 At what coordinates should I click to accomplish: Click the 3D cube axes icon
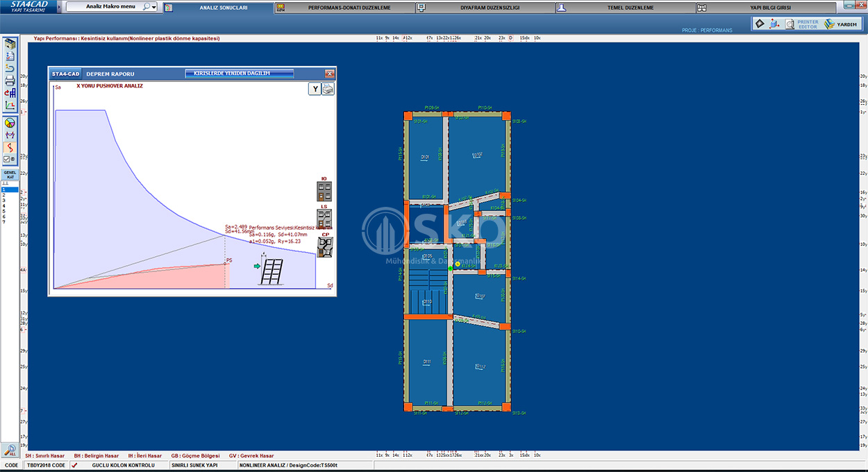(775, 24)
